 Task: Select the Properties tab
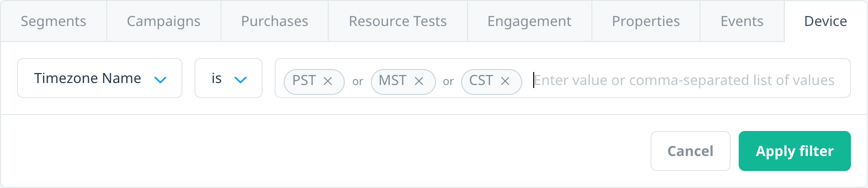646,21
